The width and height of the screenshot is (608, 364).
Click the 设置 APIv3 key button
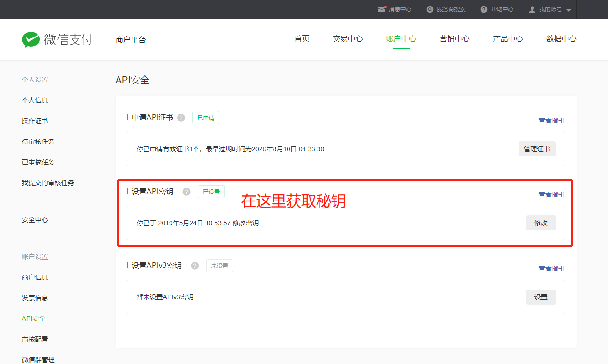point(541,297)
